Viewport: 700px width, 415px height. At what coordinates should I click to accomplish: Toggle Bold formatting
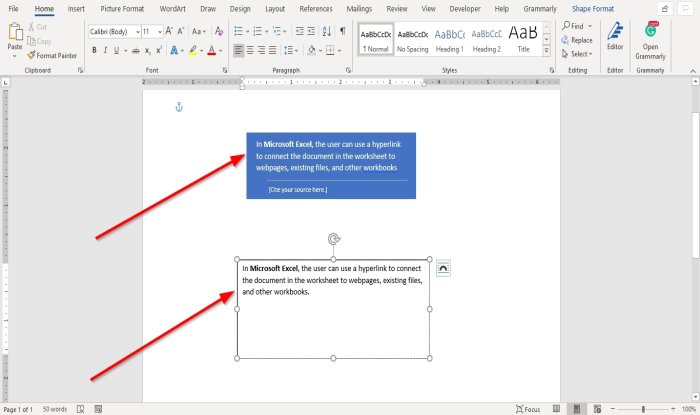[94, 50]
